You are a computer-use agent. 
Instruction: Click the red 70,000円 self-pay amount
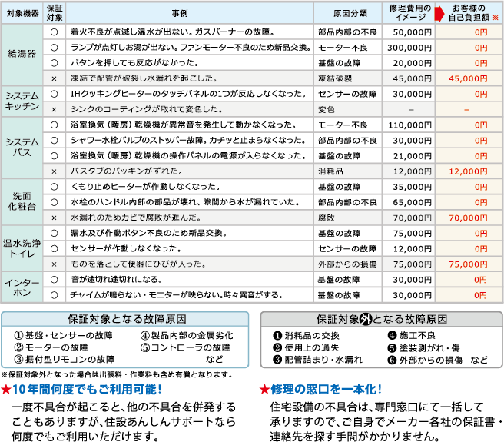point(468,218)
